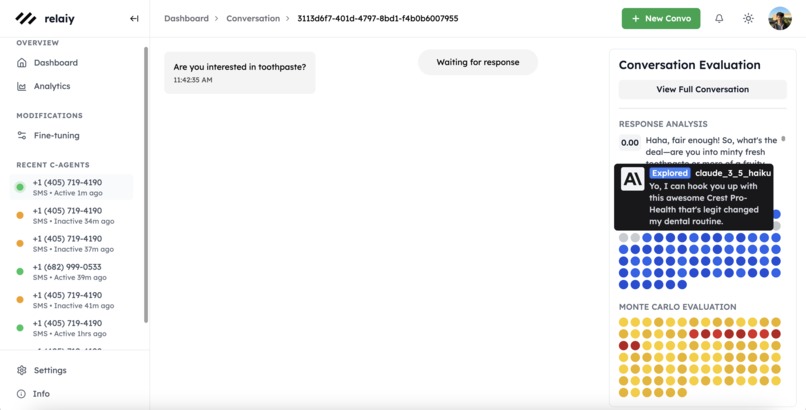The width and height of the screenshot is (806, 410).
Task: Click the 0.00 score badge
Action: (630, 143)
